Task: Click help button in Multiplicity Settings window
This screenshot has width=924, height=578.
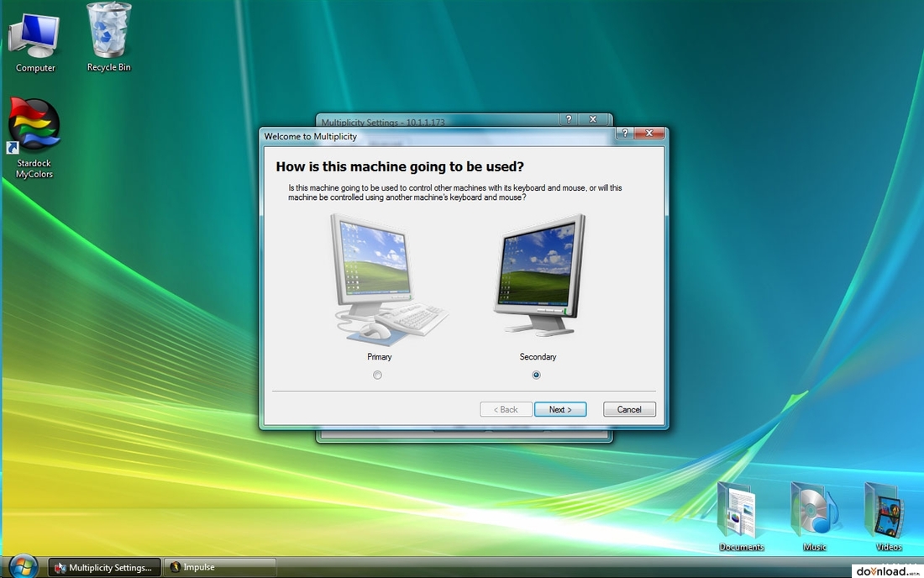Action: pos(568,119)
